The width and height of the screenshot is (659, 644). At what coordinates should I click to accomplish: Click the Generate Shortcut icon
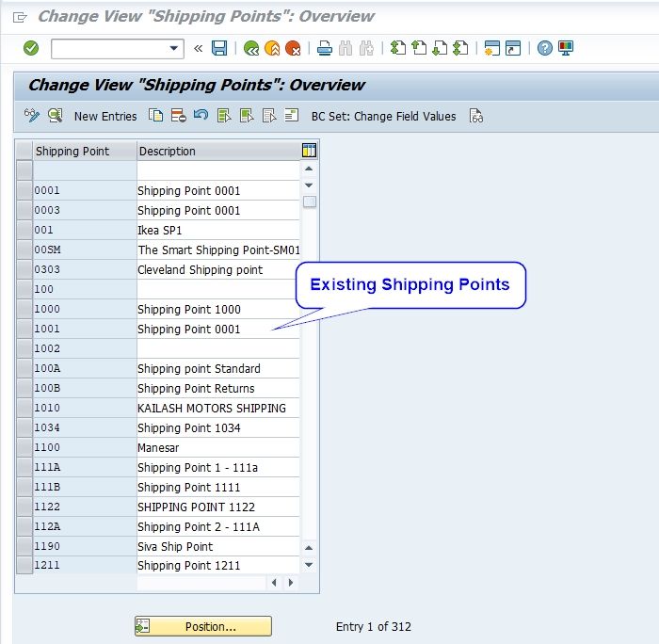513,48
